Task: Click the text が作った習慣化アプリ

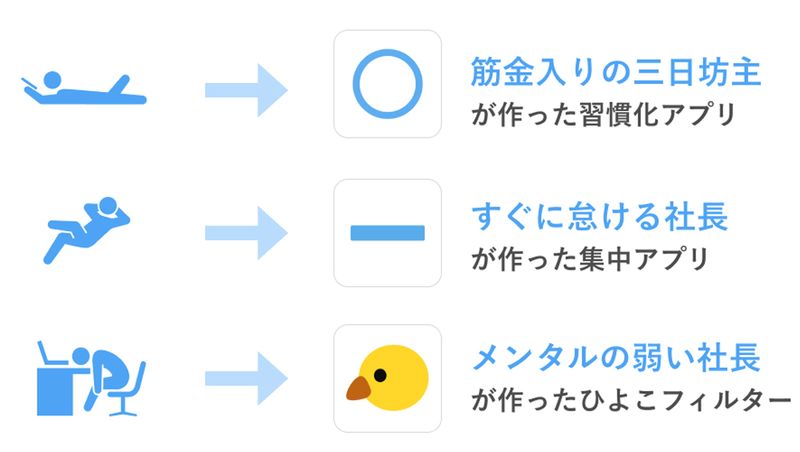Action: [604, 113]
